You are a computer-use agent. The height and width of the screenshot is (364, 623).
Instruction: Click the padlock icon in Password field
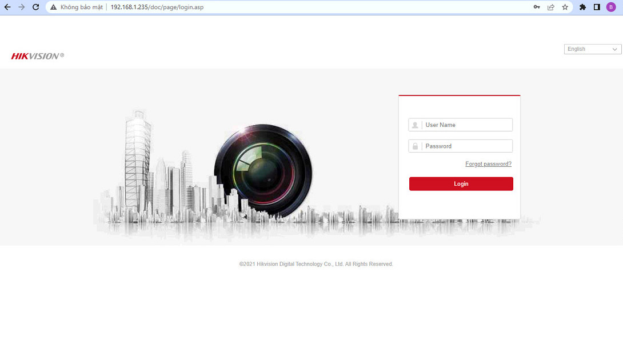(x=415, y=146)
